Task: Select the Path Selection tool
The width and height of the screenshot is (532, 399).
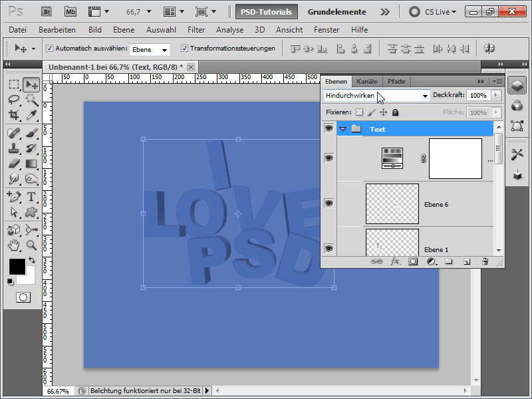Action: coord(13,212)
